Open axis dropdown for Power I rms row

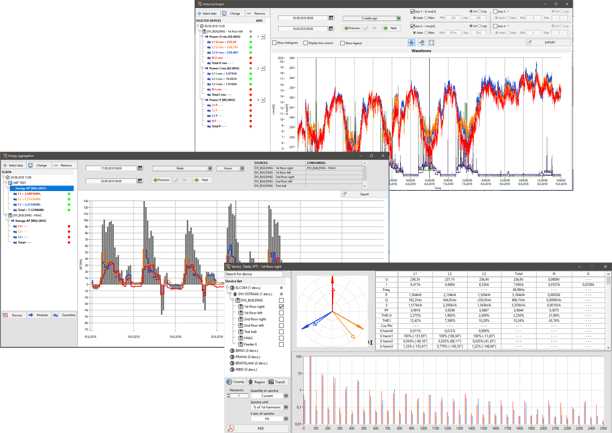(x=263, y=68)
